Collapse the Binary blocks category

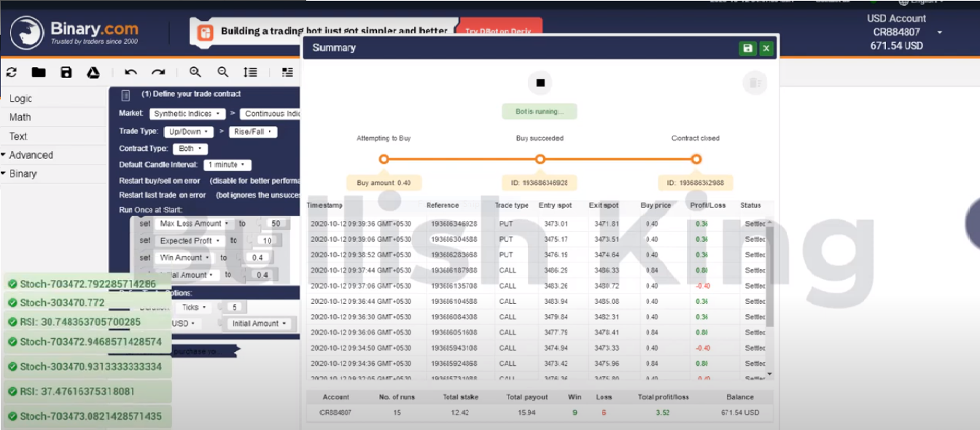coord(22,173)
